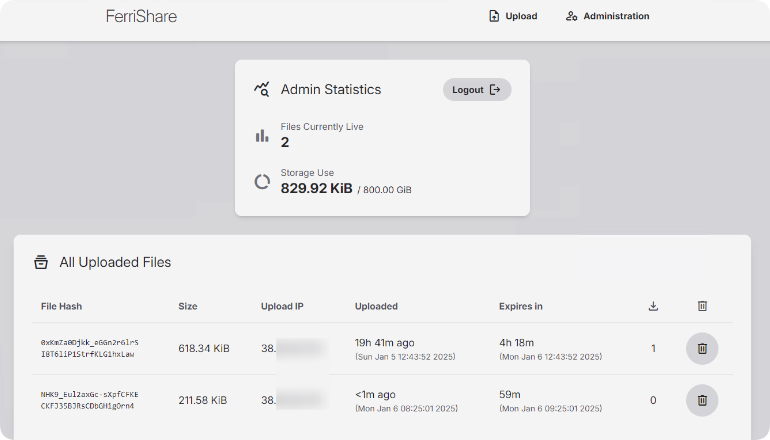Click the 829.92 KiB storage value
770x440 pixels.
pyautogui.click(x=317, y=189)
